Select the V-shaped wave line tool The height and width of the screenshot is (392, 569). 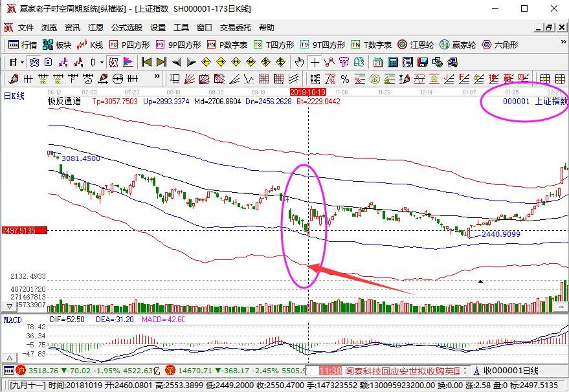pos(249,79)
